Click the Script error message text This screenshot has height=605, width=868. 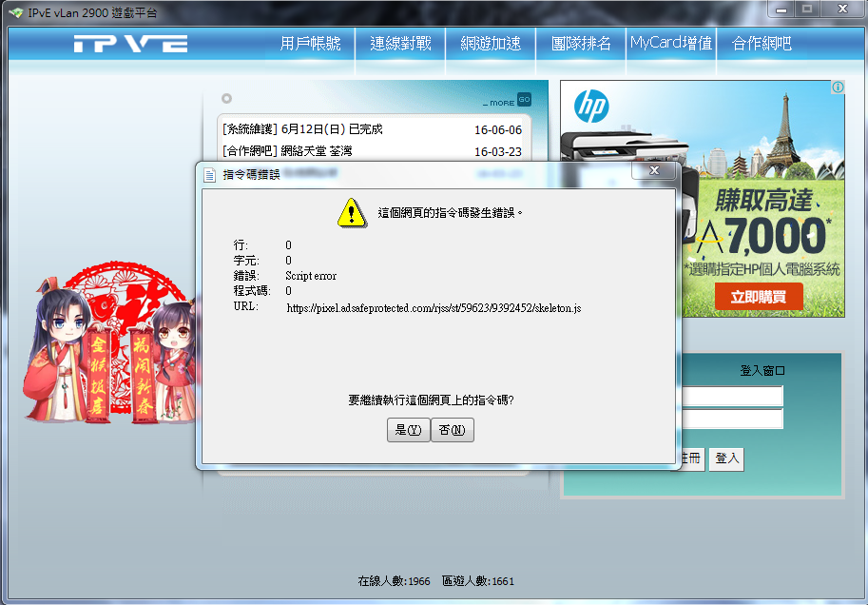coord(311,276)
